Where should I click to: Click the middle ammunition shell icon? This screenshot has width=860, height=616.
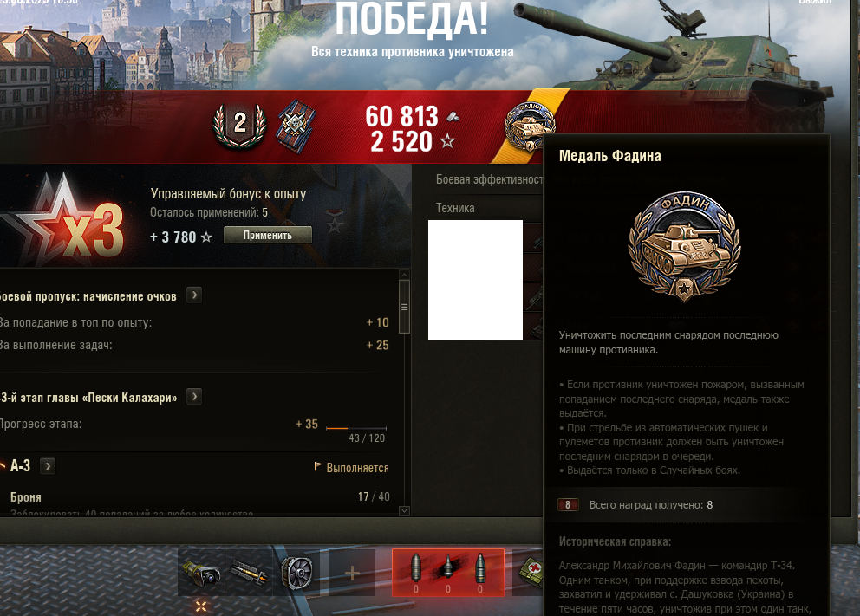pyautogui.click(x=447, y=569)
